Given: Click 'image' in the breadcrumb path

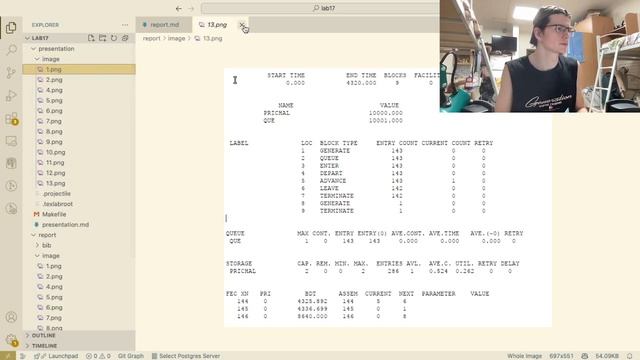Looking at the screenshot, I should click(x=176, y=38).
